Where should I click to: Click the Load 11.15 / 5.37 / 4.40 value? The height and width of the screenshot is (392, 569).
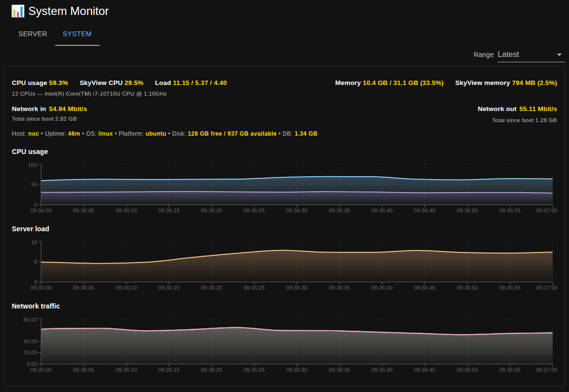(199, 83)
